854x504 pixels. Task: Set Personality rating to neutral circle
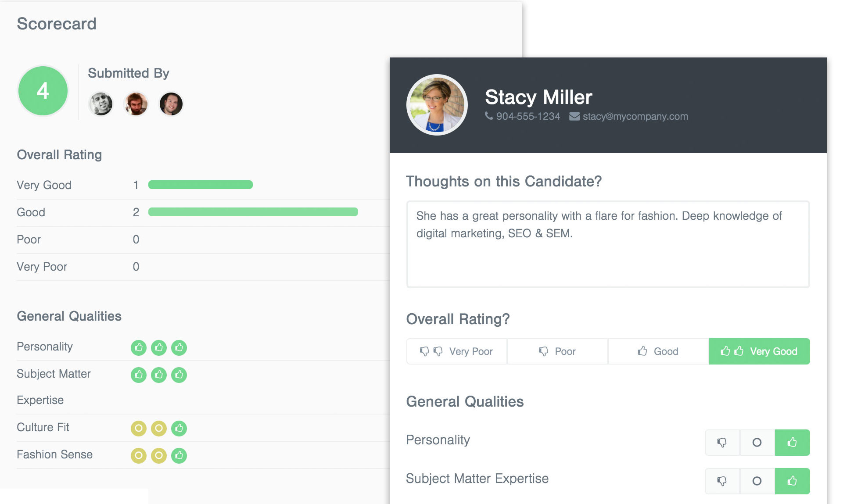(757, 443)
